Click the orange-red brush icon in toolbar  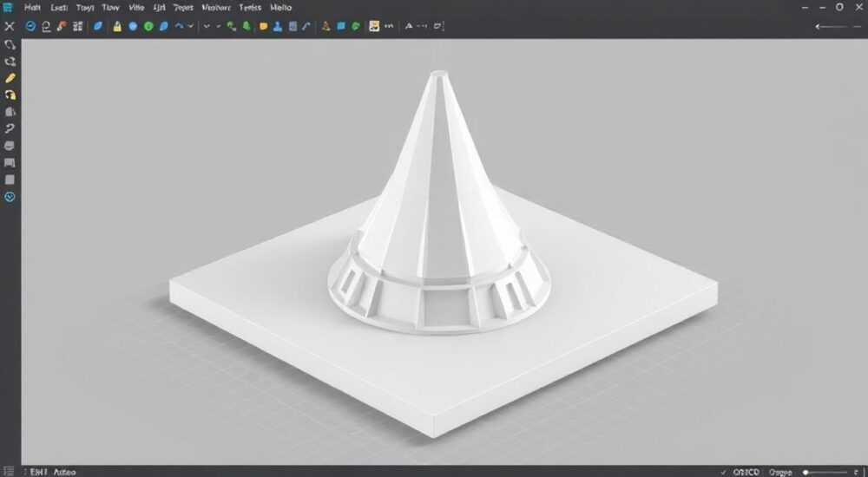click(x=62, y=26)
